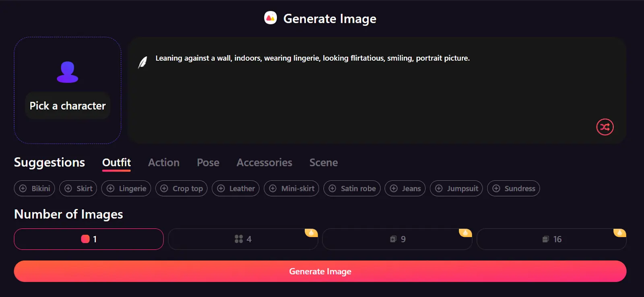The height and width of the screenshot is (297, 644).
Task: Click the Pick a character button
Action: 68,106
